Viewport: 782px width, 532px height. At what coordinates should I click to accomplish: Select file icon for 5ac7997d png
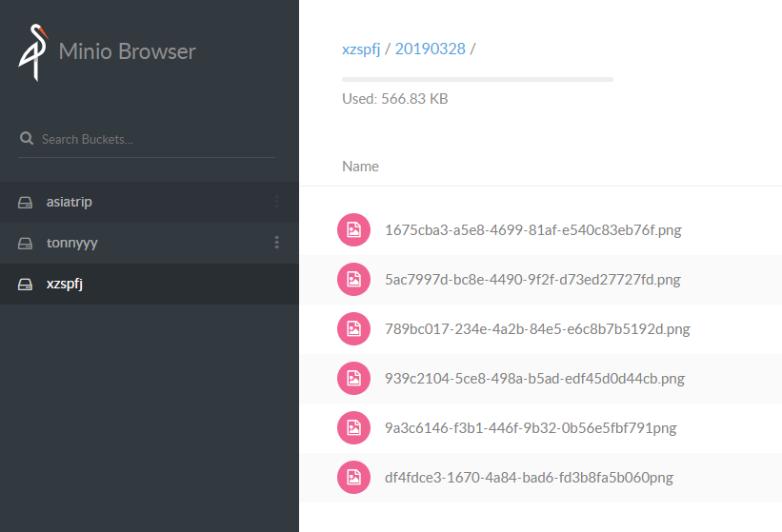[x=353, y=279]
